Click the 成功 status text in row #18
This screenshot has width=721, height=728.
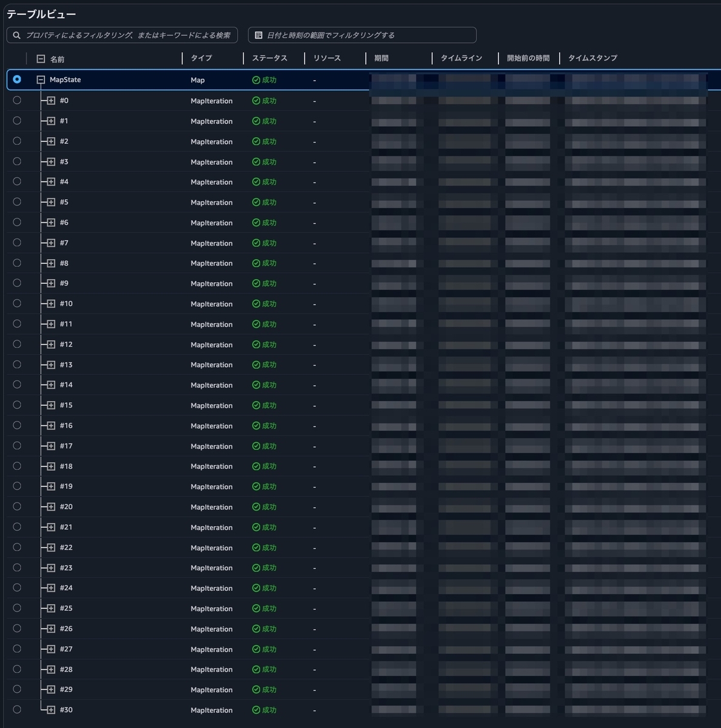coord(269,466)
